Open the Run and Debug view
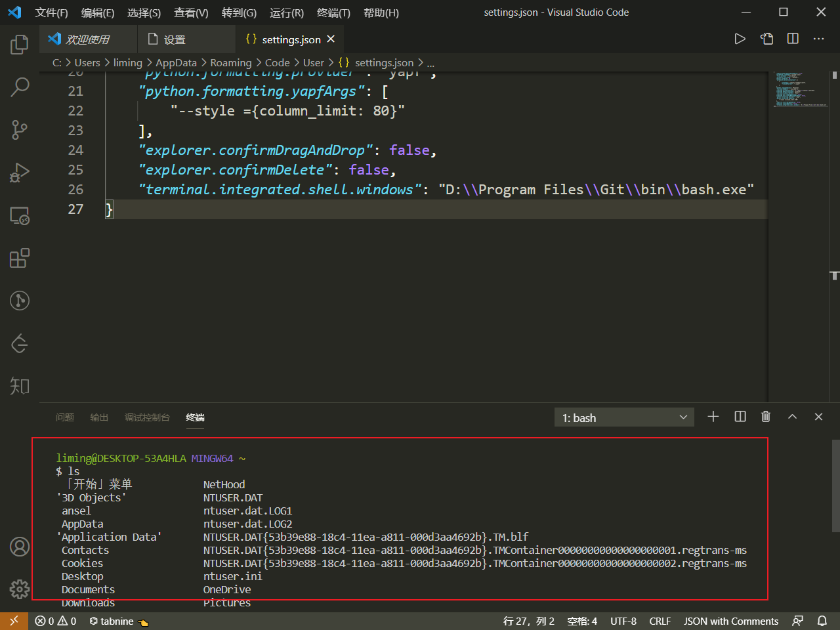The image size is (840, 630). click(x=19, y=172)
